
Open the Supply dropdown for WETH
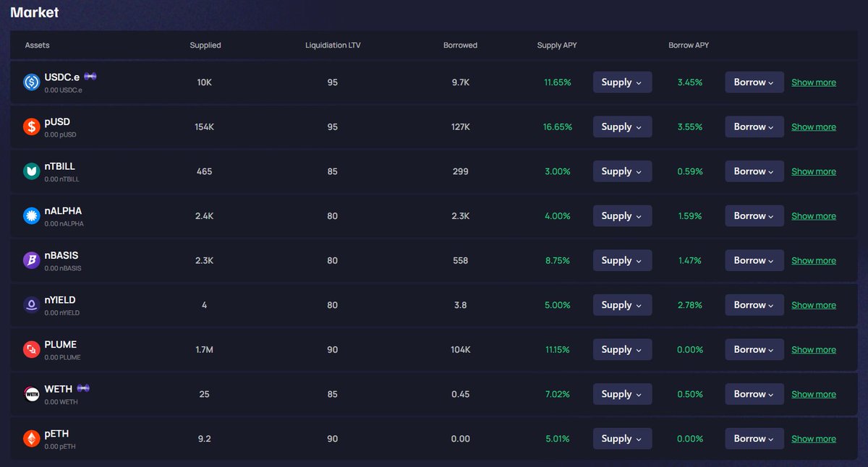pyautogui.click(x=622, y=394)
